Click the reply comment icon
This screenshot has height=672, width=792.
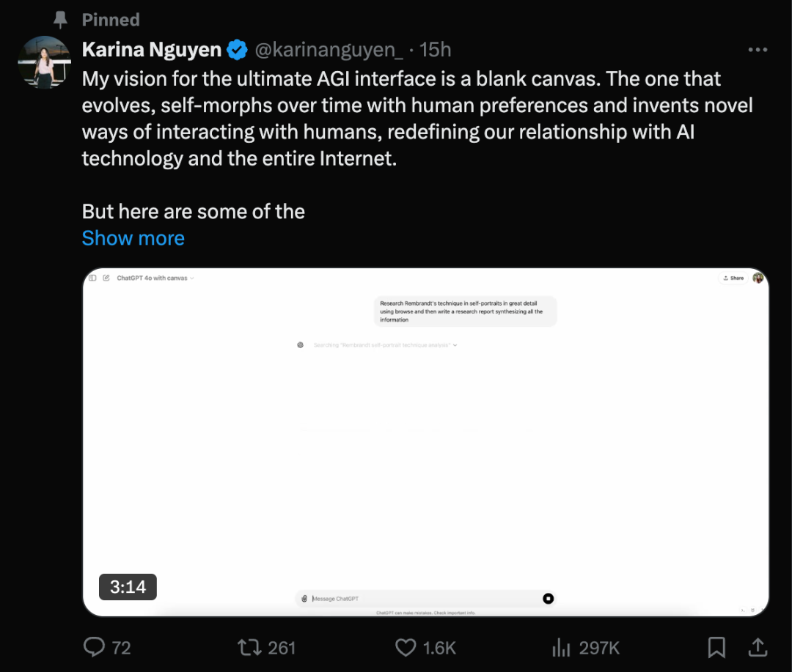click(95, 647)
